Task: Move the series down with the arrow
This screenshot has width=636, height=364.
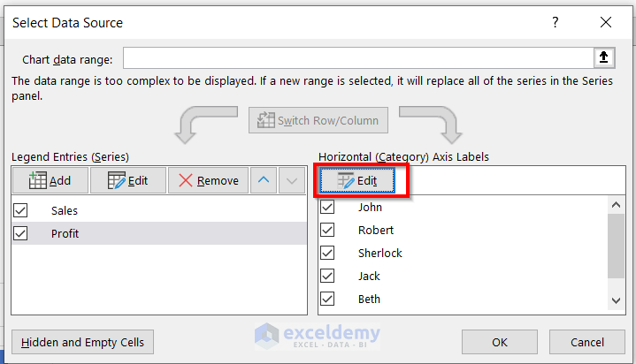Action: pyautogui.click(x=291, y=180)
